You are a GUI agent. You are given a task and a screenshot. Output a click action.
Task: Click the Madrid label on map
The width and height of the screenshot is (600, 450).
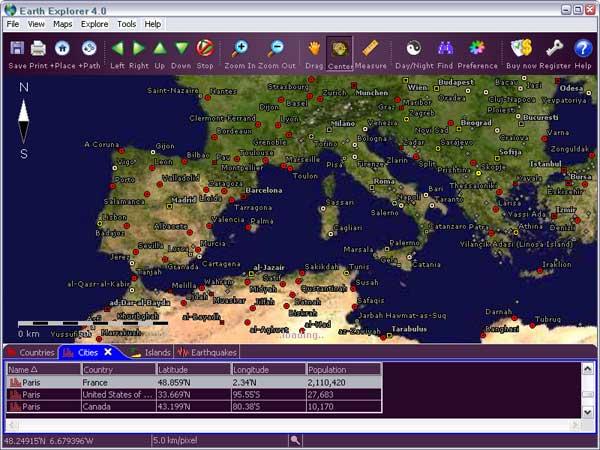click(183, 199)
